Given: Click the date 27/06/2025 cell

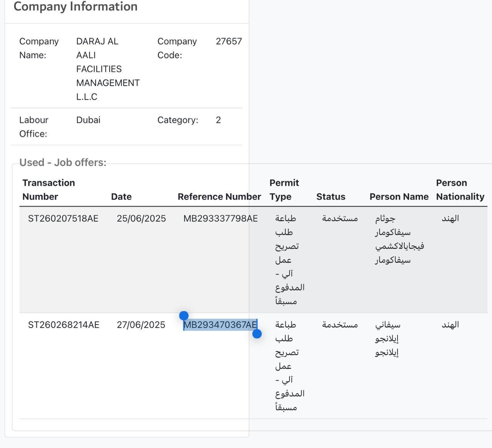Looking at the screenshot, I should [x=141, y=325].
